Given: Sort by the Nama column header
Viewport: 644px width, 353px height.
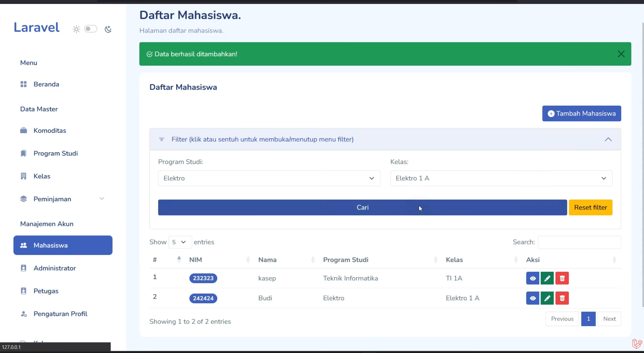Looking at the screenshot, I should pos(287,260).
